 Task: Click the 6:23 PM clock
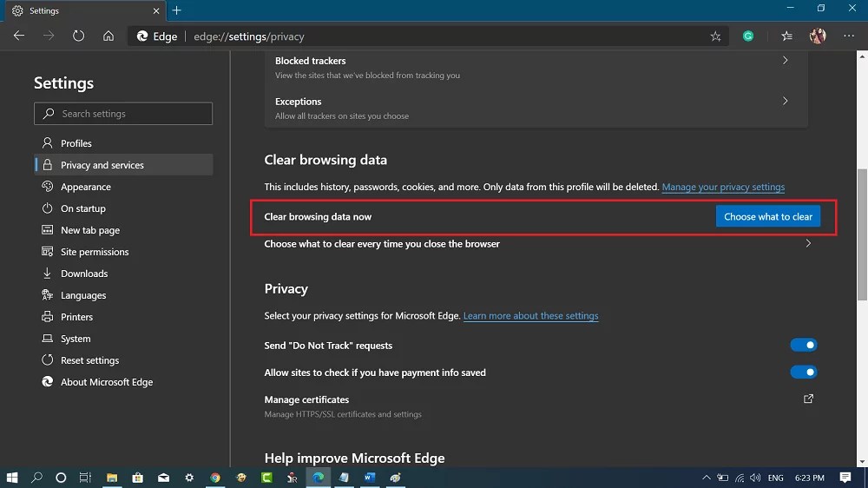pyautogui.click(x=809, y=478)
